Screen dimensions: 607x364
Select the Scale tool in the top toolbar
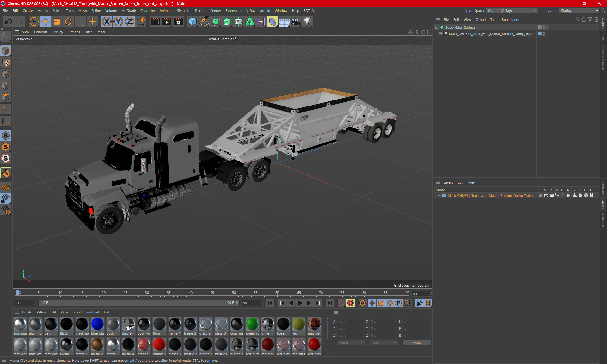point(57,21)
